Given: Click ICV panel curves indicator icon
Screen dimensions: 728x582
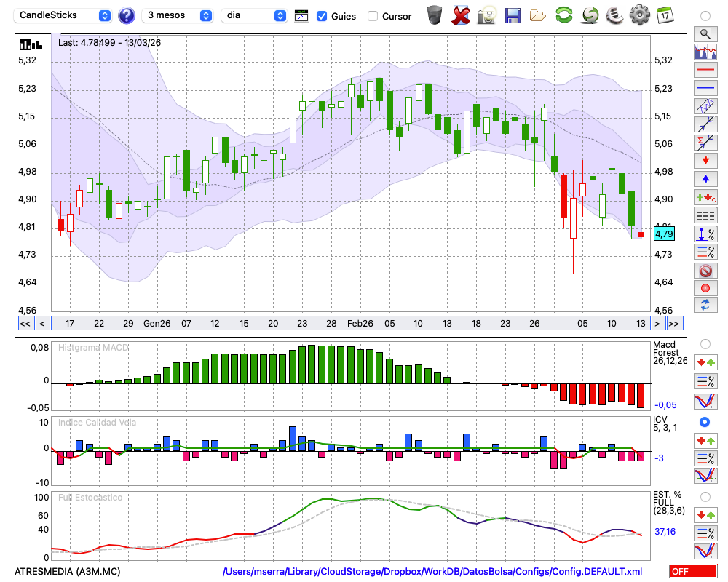Looking at the screenshot, I should [x=705, y=475].
